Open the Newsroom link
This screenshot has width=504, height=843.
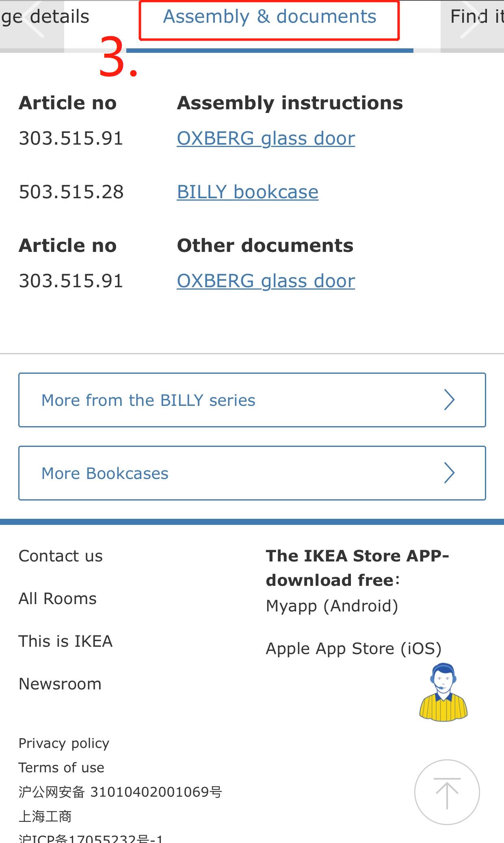coord(59,684)
